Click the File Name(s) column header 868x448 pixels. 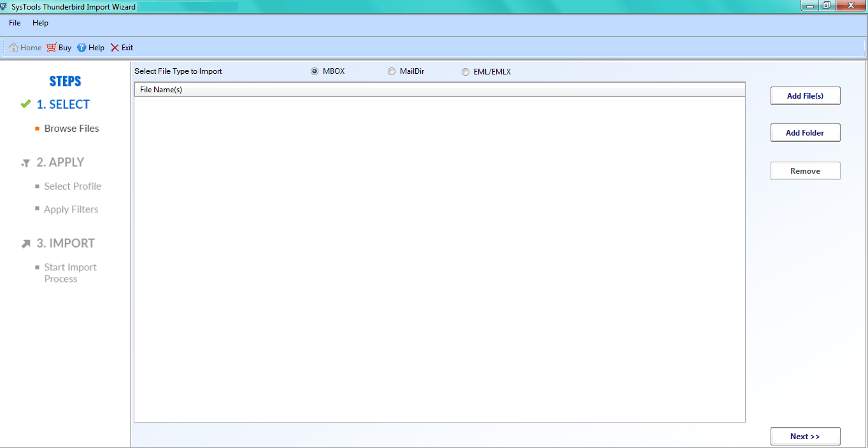439,90
